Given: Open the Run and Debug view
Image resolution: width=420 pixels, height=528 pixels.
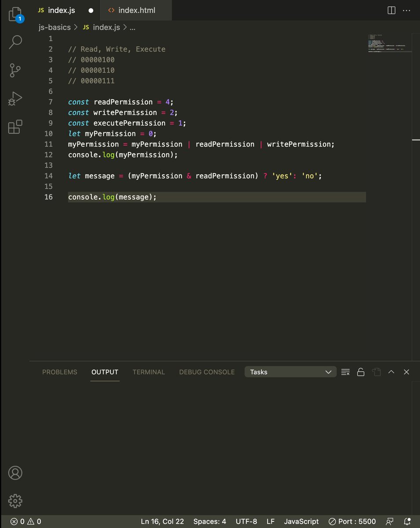Looking at the screenshot, I should (15, 99).
